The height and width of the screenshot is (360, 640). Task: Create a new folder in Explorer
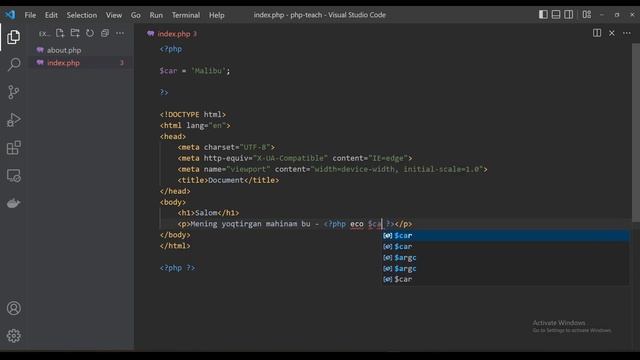[75, 33]
